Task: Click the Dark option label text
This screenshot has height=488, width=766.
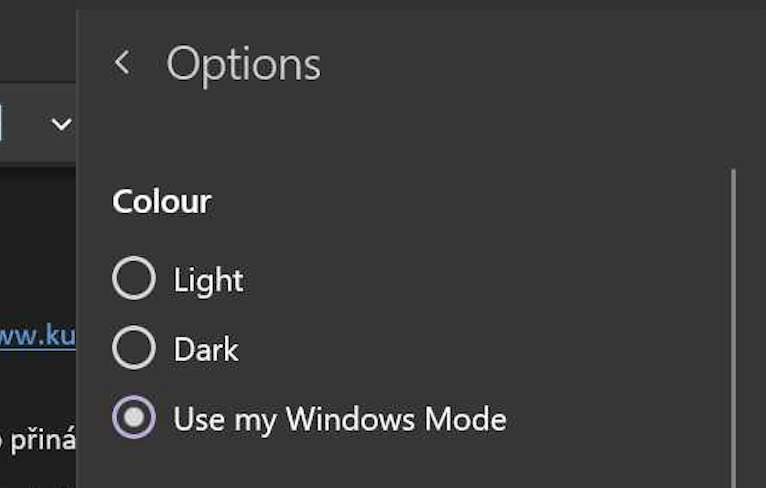Action: pos(206,350)
